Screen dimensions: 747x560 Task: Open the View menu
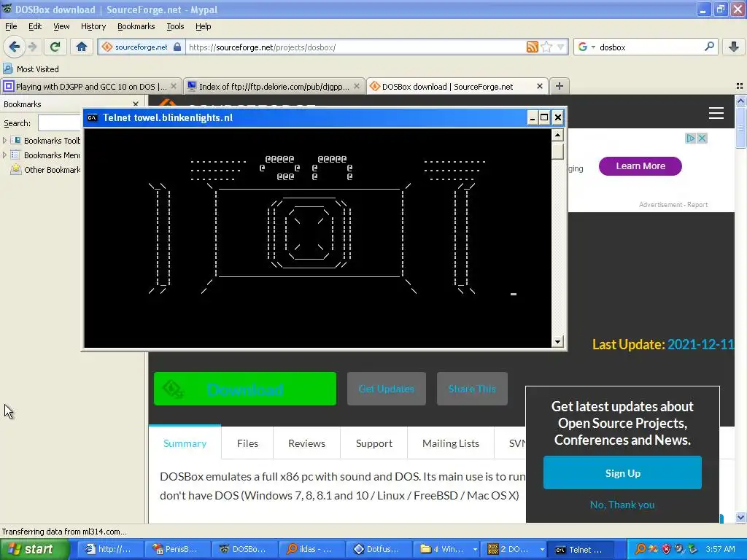pyautogui.click(x=61, y=26)
